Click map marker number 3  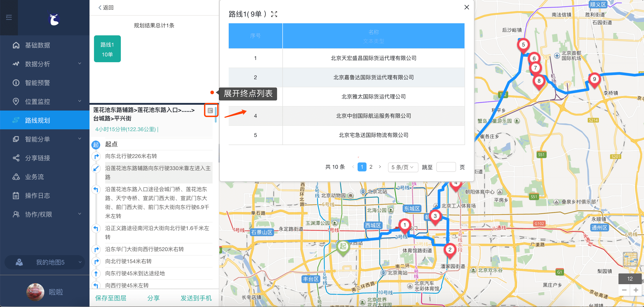pos(435,217)
